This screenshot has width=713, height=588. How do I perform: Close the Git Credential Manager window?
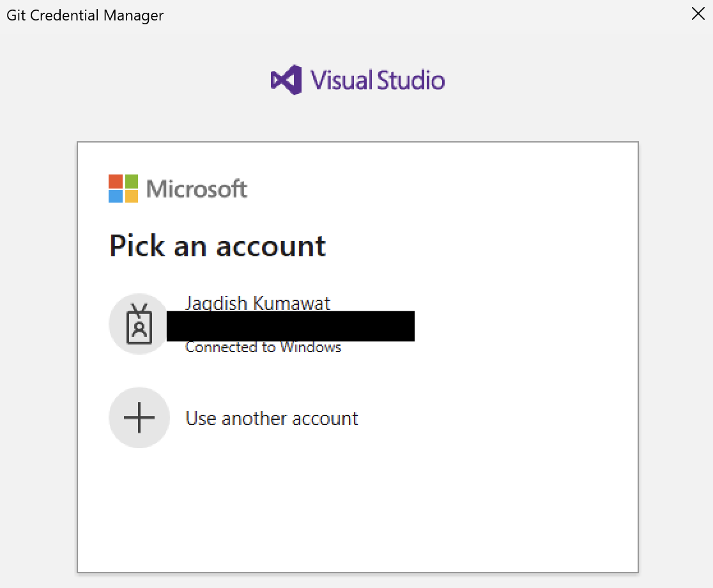click(698, 13)
